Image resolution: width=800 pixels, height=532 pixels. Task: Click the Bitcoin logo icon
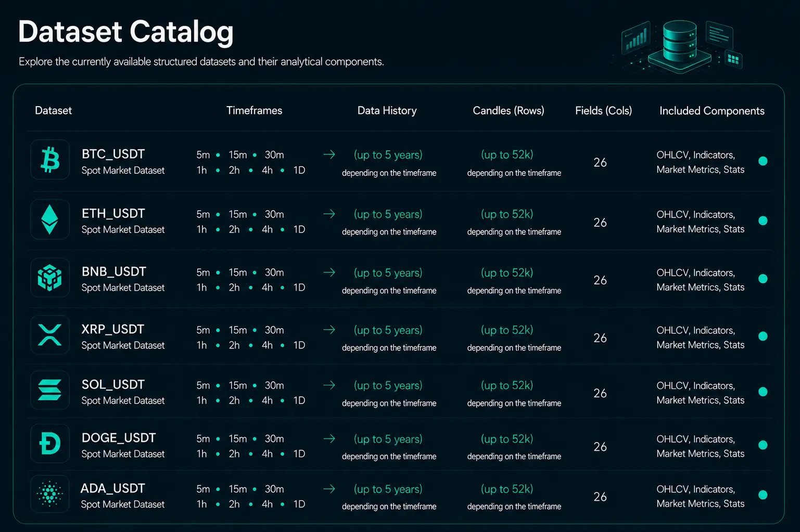(x=50, y=160)
